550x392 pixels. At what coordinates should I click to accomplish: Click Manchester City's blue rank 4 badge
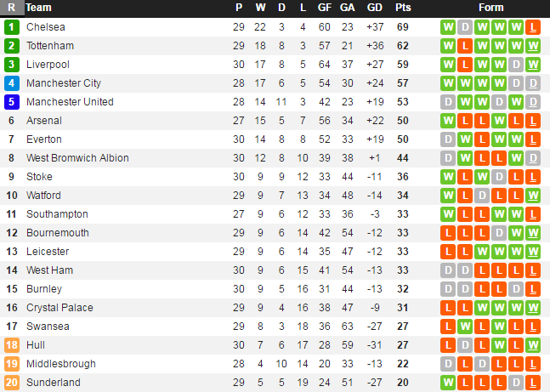[11, 83]
